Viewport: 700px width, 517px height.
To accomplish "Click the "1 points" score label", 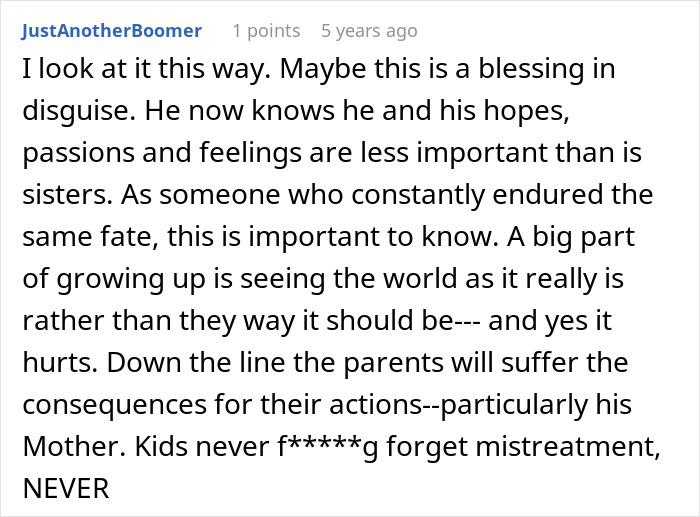I will click(x=266, y=31).
